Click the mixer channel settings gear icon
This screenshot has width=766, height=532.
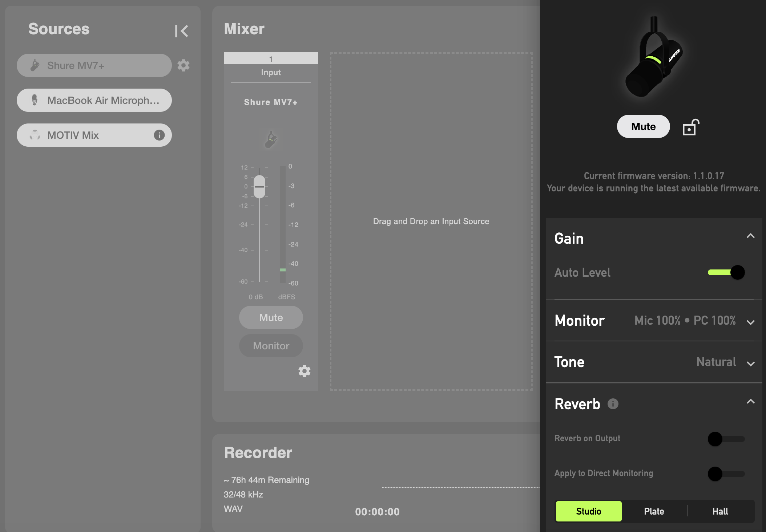point(305,371)
